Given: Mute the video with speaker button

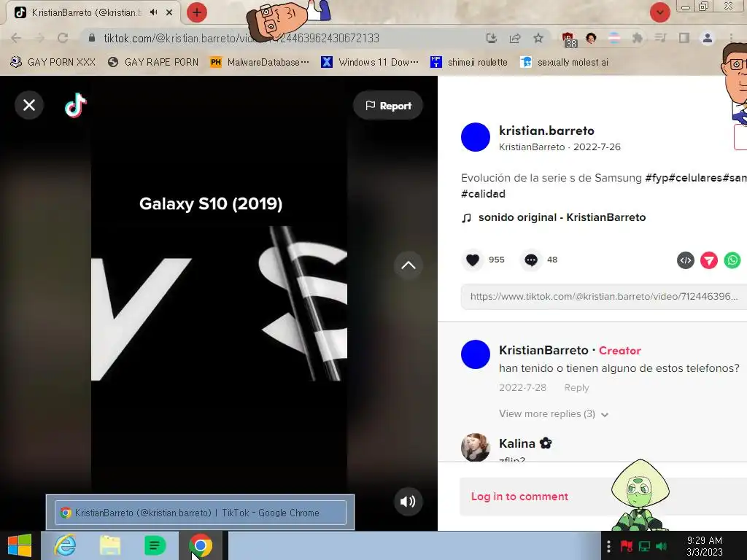Looking at the screenshot, I should (x=408, y=502).
